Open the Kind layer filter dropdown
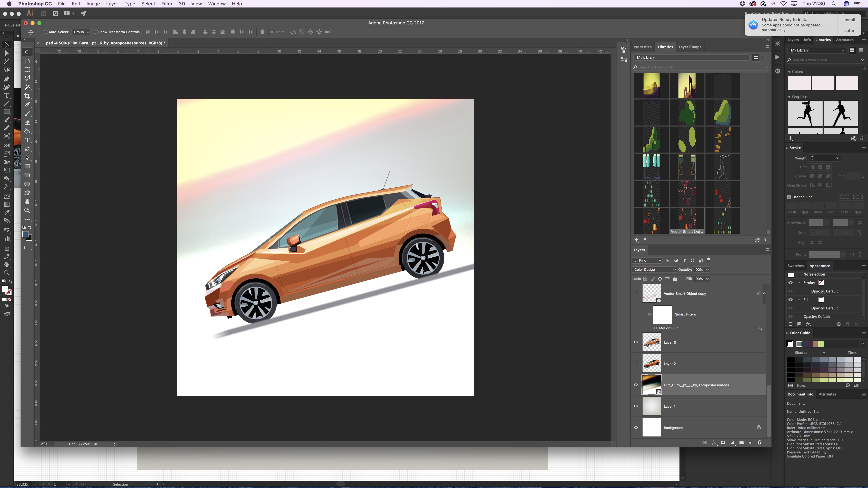Viewport: 868px width, 488px height. [647, 260]
